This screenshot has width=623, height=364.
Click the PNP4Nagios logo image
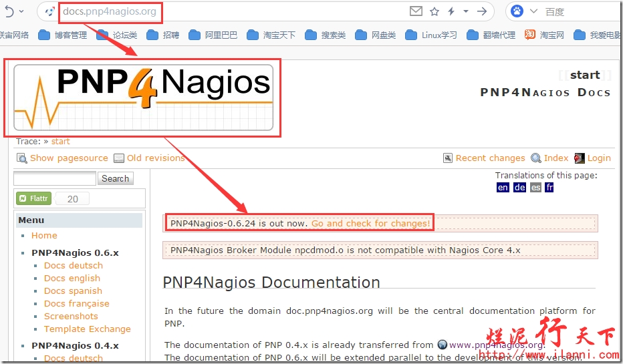144,98
